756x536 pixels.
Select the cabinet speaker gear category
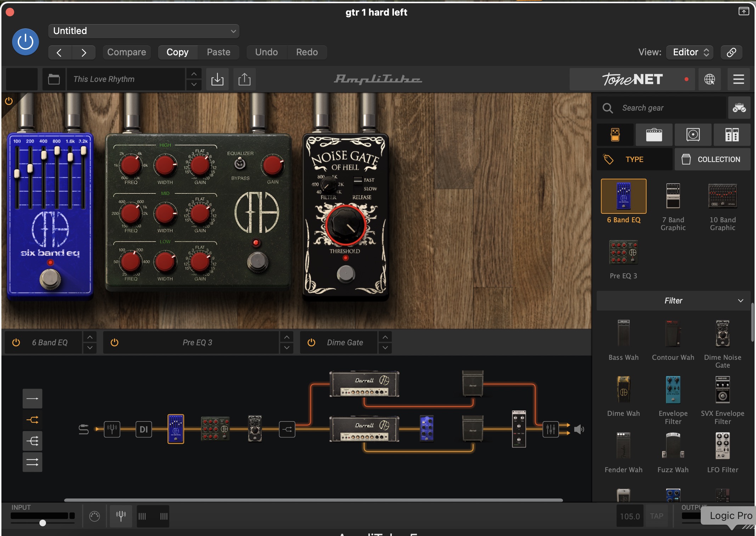(x=693, y=135)
